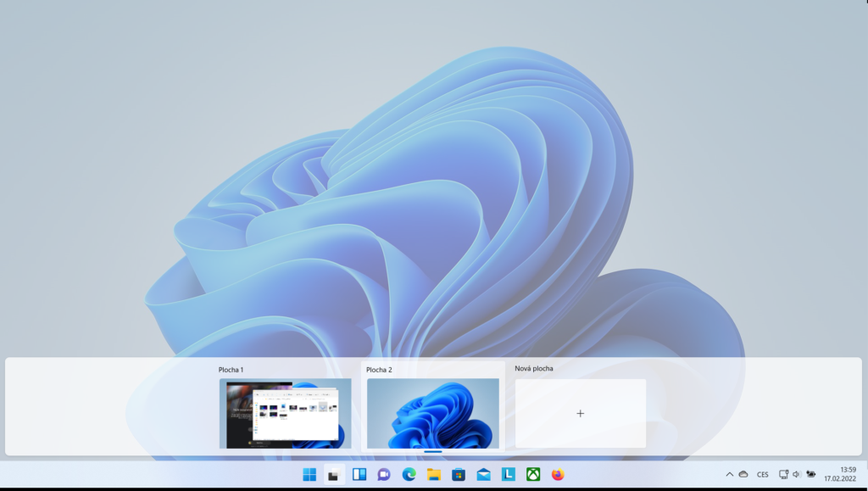Image resolution: width=868 pixels, height=491 pixels.
Task: Click the "Plocha 2" label text
Action: coord(379,370)
